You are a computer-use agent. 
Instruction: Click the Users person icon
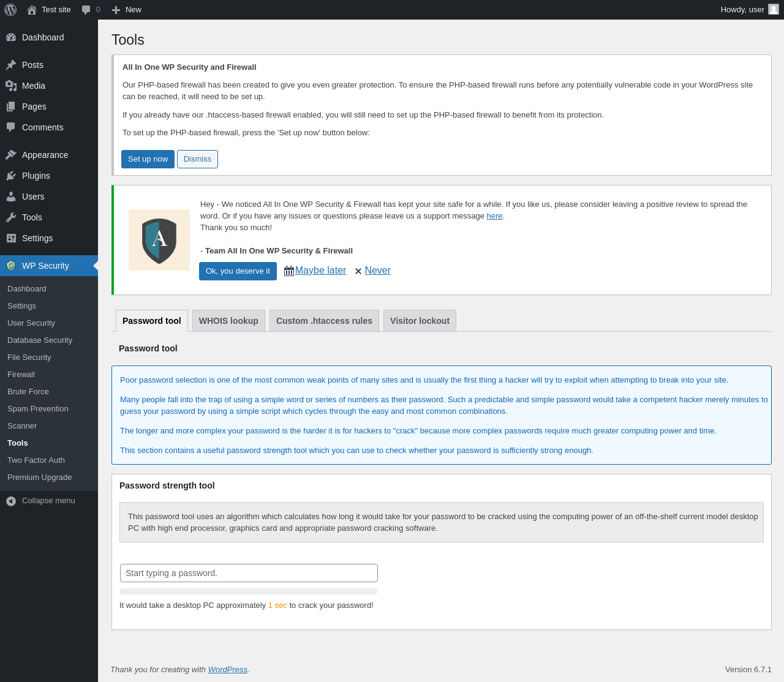tap(11, 197)
